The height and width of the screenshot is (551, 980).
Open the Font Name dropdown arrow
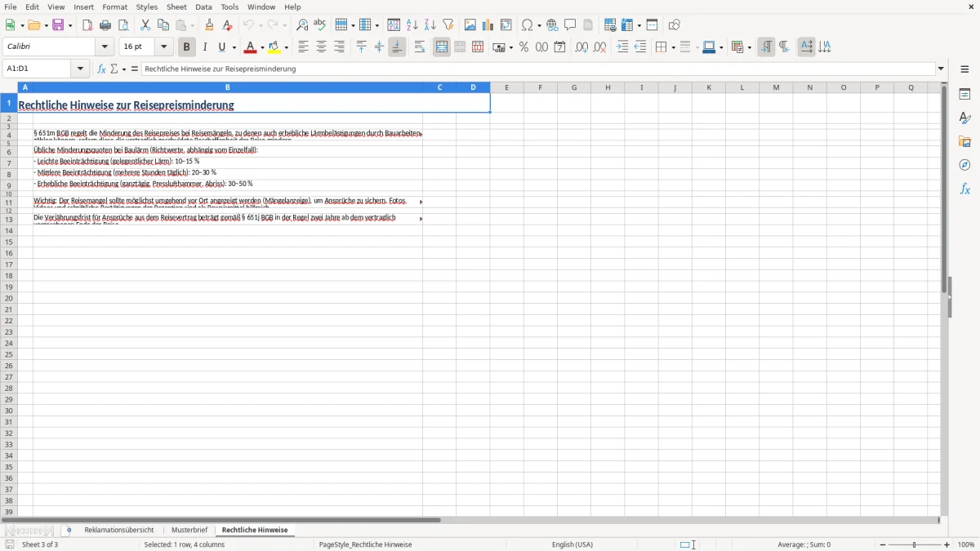tap(105, 47)
